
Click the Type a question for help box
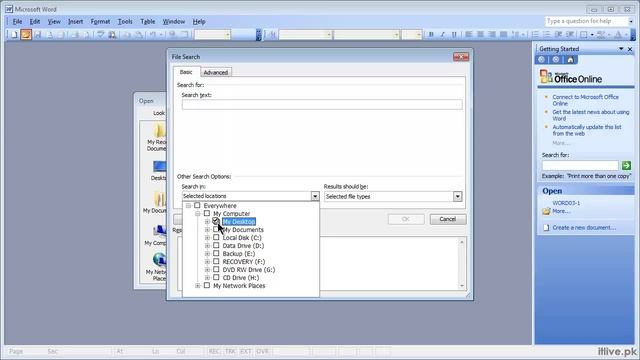pos(586,21)
